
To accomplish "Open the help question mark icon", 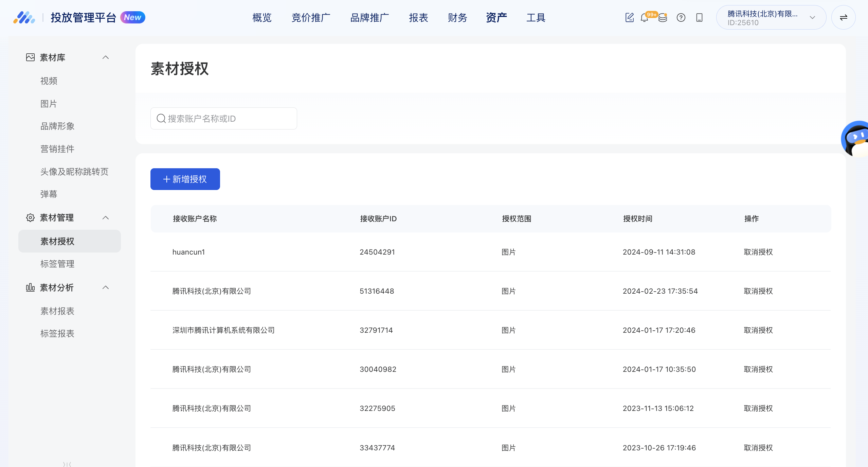I will tap(681, 18).
